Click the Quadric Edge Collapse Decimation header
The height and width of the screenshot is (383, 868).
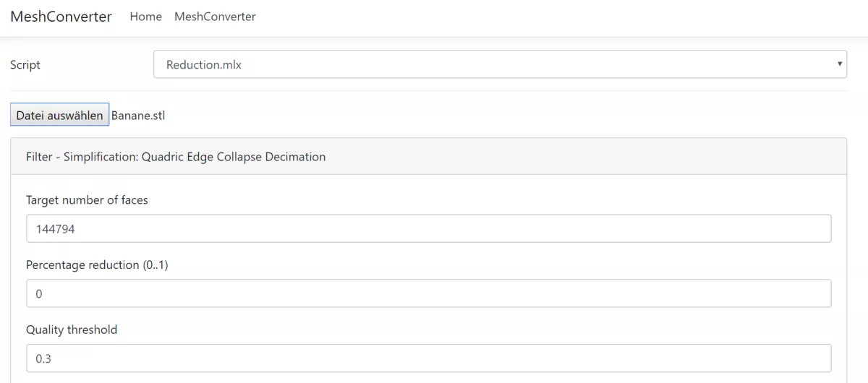267,157
